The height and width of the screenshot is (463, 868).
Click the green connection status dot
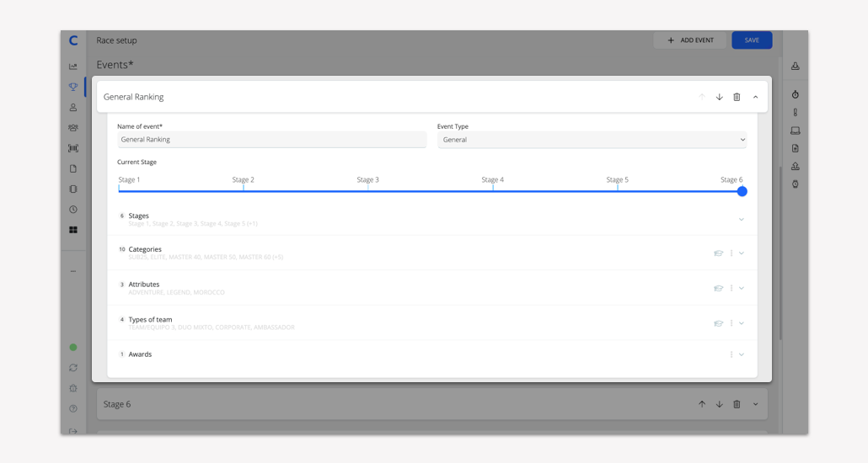73,348
